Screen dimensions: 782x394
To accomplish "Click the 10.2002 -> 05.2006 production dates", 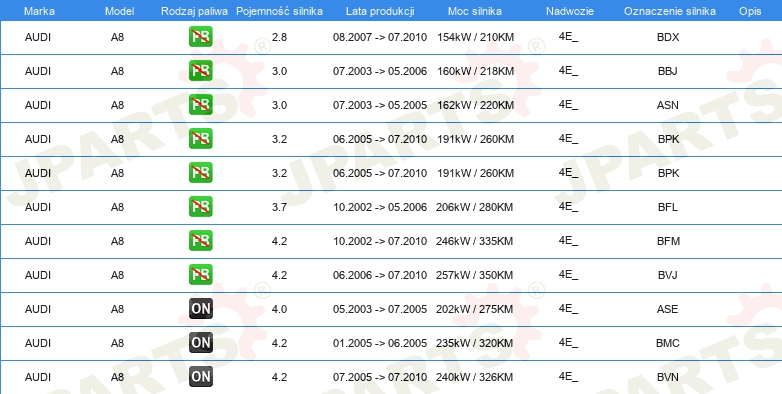I will (380, 207).
